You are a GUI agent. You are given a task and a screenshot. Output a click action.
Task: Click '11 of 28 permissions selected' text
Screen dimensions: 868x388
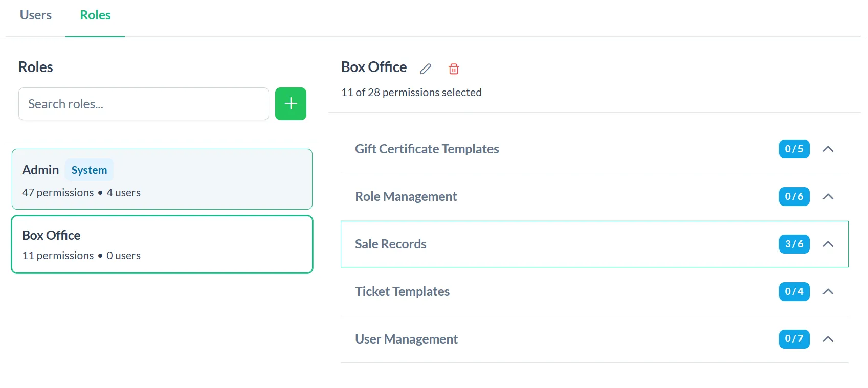coord(411,93)
